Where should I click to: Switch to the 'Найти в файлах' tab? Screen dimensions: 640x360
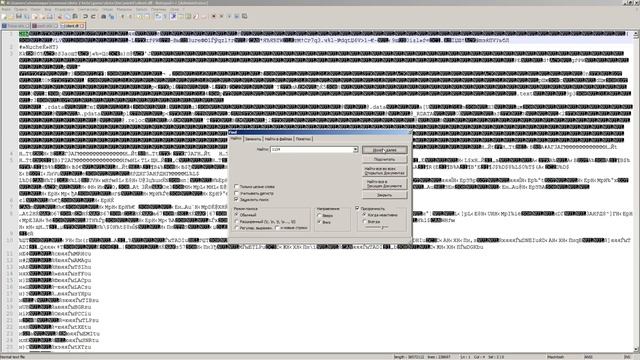pyautogui.click(x=278, y=139)
